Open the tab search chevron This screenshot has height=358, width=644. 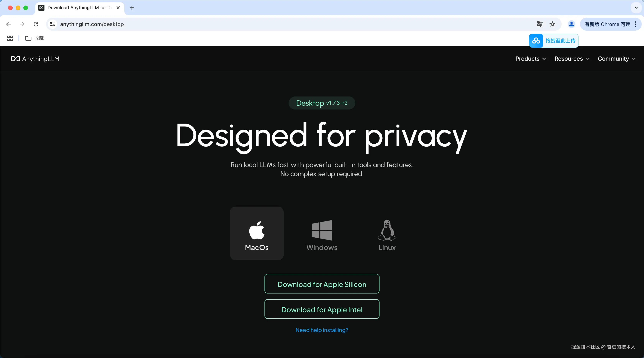click(636, 8)
